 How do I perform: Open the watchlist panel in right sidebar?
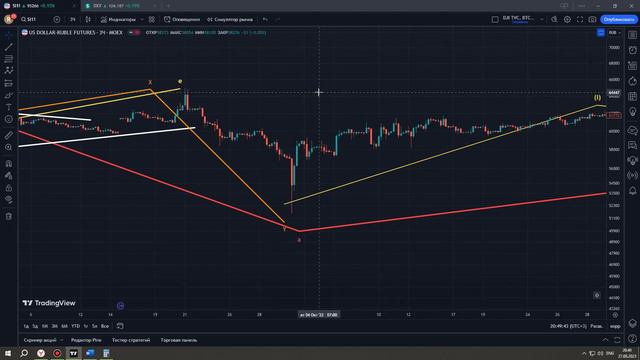632,35
